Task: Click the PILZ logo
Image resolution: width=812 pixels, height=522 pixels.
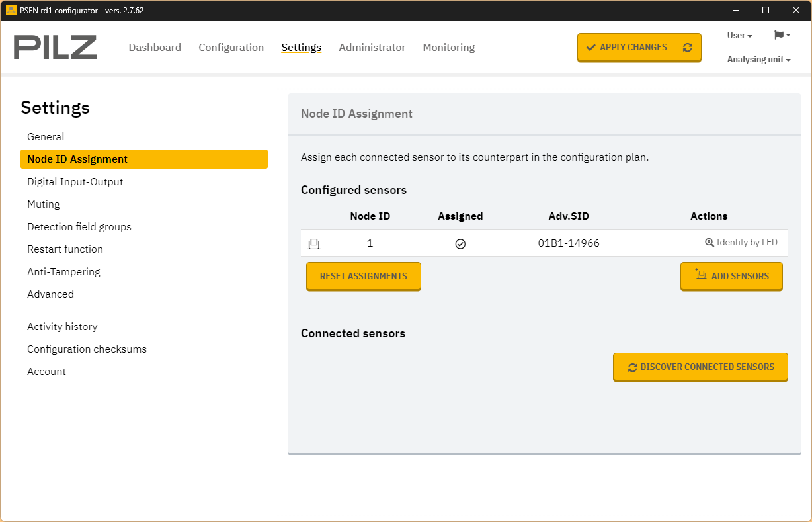Action: click(56, 48)
